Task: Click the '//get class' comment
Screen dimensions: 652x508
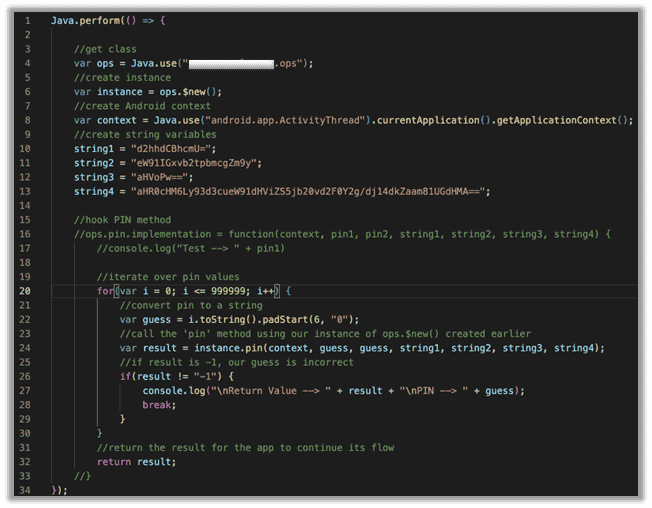Action: click(100, 49)
